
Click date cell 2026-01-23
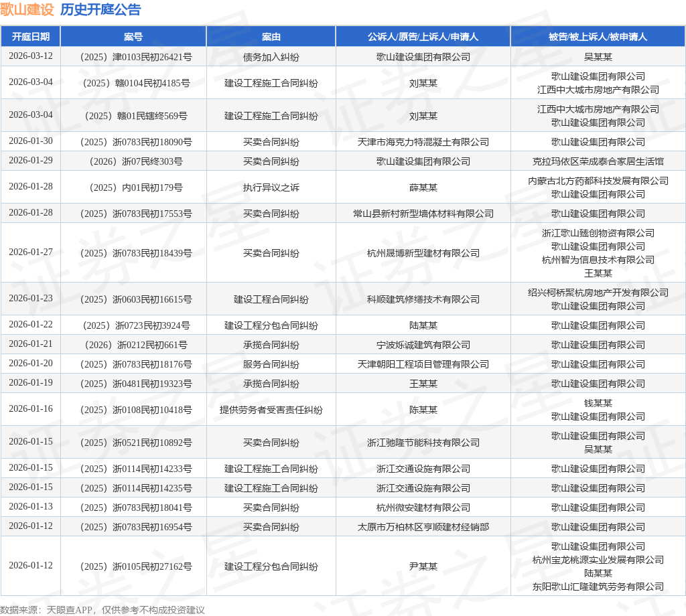pyautogui.click(x=31, y=299)
